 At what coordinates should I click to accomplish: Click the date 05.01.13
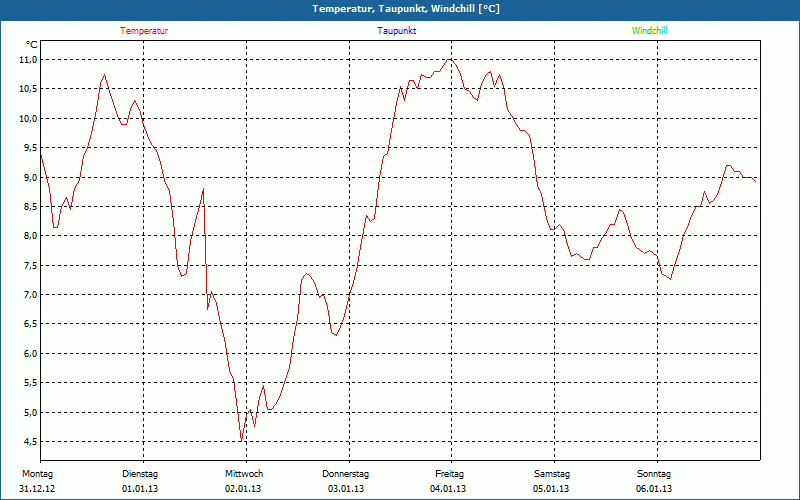551,489
